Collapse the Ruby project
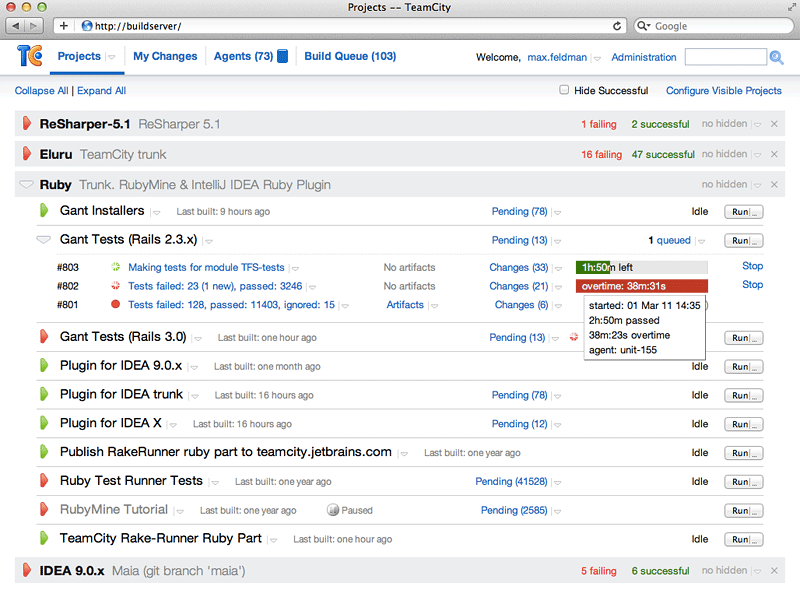 tap(27, 184)
